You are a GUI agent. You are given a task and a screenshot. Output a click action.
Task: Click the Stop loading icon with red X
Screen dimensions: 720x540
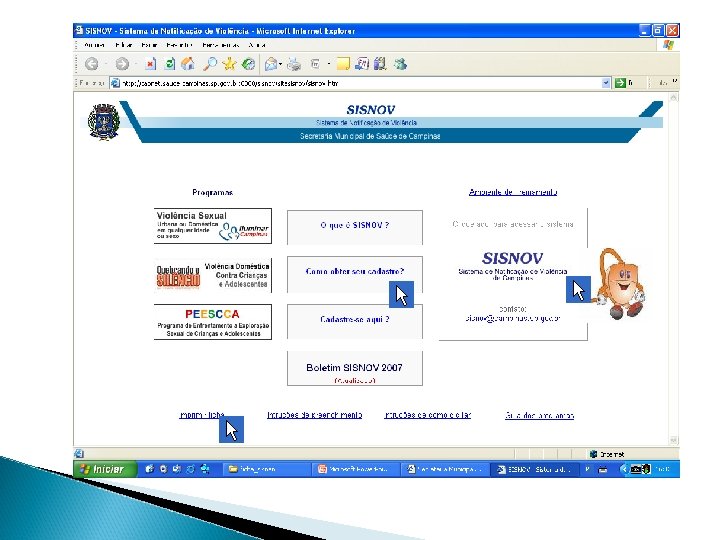point(150,64)
